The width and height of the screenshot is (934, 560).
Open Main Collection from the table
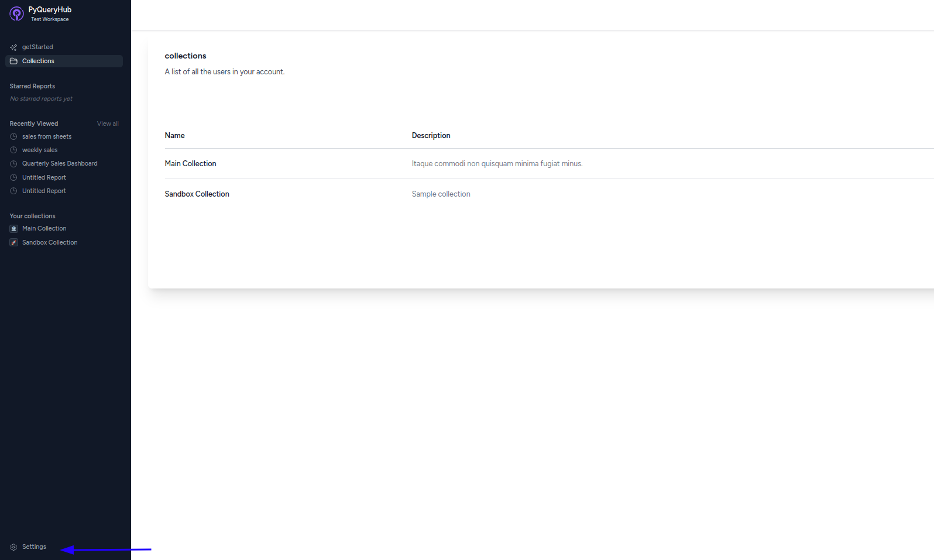click(x=190, y=164)
